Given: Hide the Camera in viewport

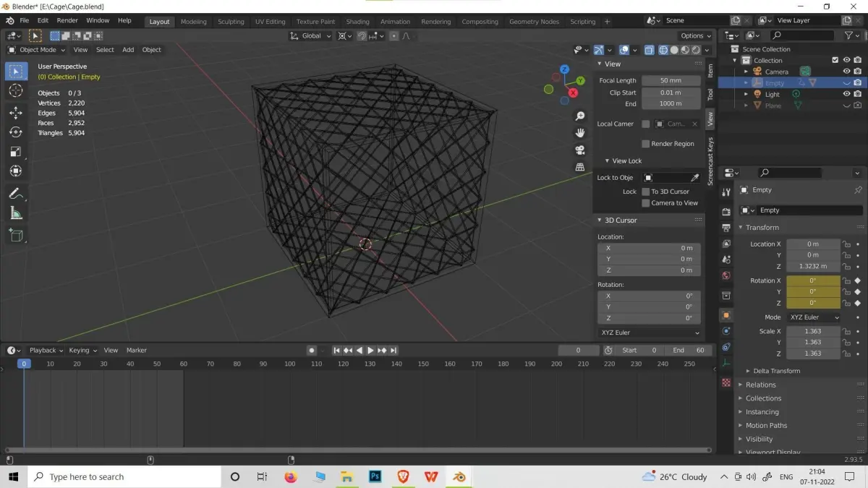Looking at the screenshot, I should point(846,72).
